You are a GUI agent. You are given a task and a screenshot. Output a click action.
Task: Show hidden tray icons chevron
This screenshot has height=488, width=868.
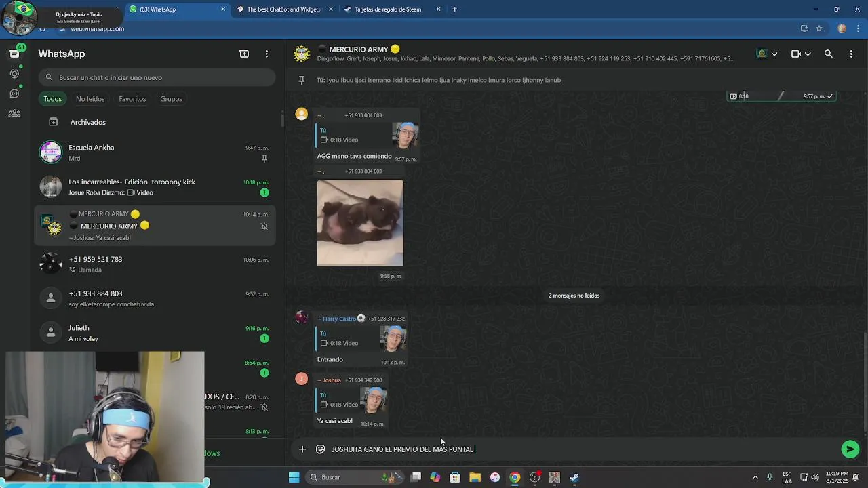pyautogui.click(x=755, y=477)
